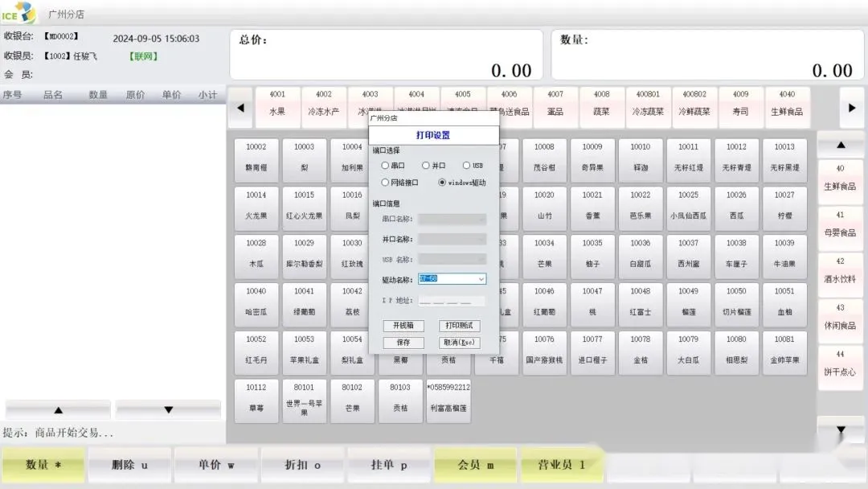868x489 pixels.
Task: Click the 单价 w function key
Action: [x=216, y=465]
